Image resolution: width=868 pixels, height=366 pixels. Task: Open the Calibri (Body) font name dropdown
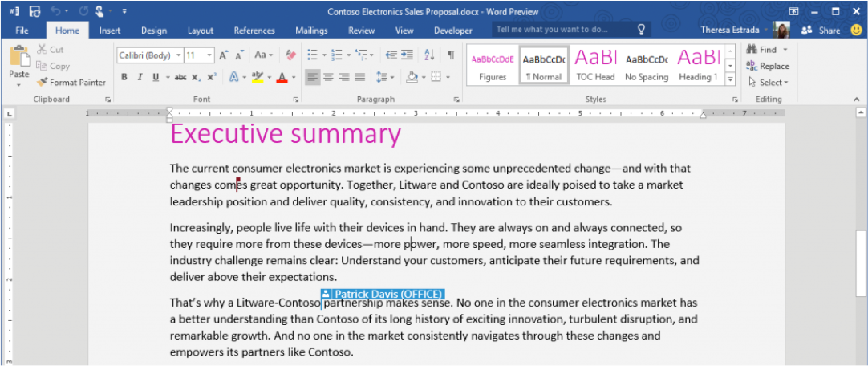178,55
